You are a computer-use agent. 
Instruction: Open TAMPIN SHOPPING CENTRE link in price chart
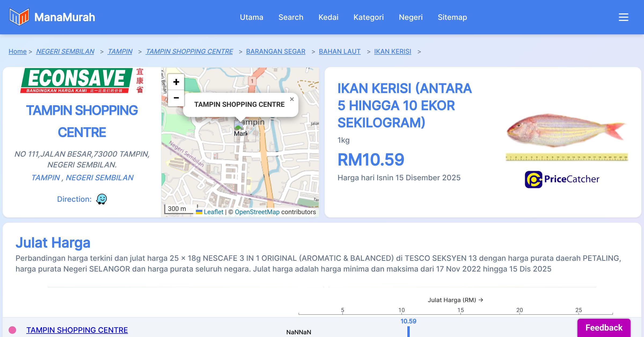[x=77, y=330]
